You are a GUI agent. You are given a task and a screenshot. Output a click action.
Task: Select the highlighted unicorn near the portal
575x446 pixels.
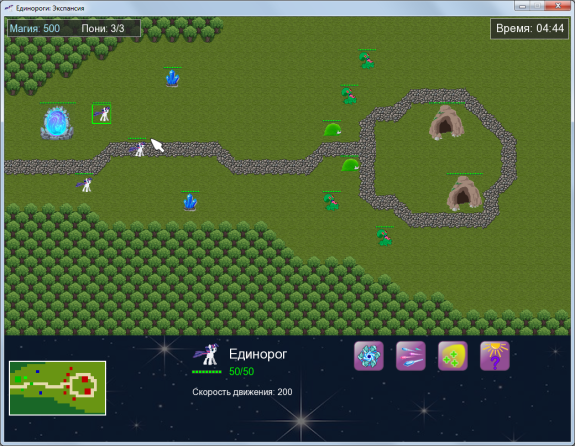coord(102,114)
